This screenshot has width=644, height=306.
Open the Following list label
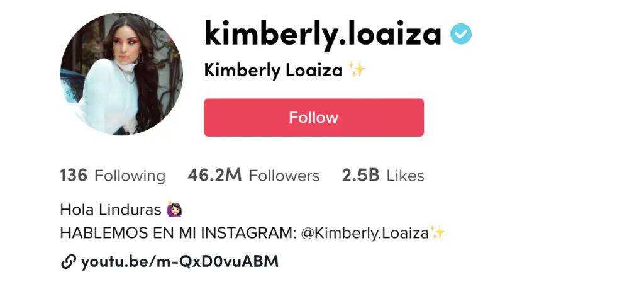130,176
